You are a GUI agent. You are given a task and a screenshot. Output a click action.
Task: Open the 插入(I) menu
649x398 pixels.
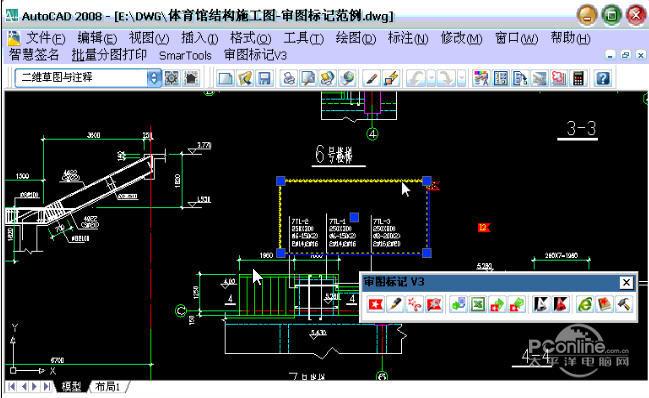click(199, 38)
